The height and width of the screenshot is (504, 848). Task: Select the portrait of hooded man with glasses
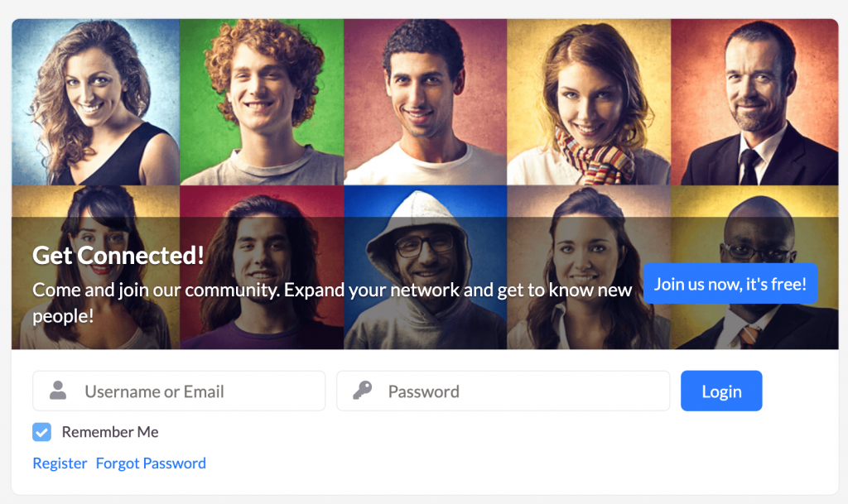pos(426,267)
